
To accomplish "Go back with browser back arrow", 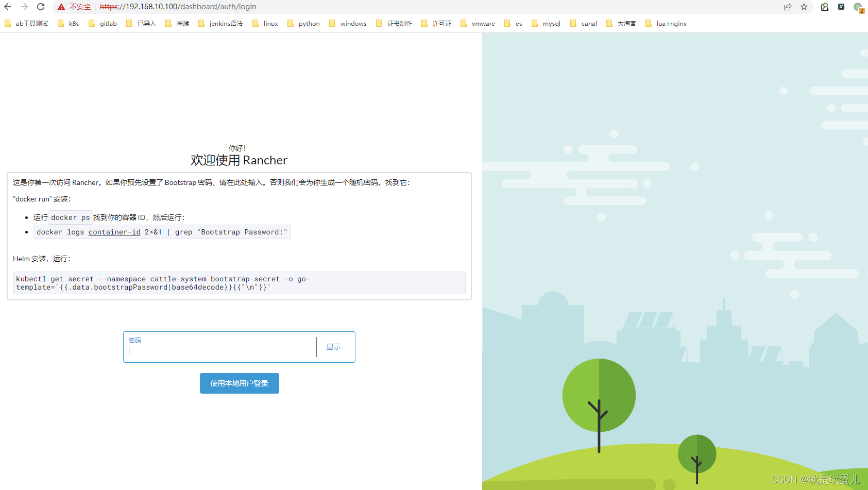I will click(8, 7).
